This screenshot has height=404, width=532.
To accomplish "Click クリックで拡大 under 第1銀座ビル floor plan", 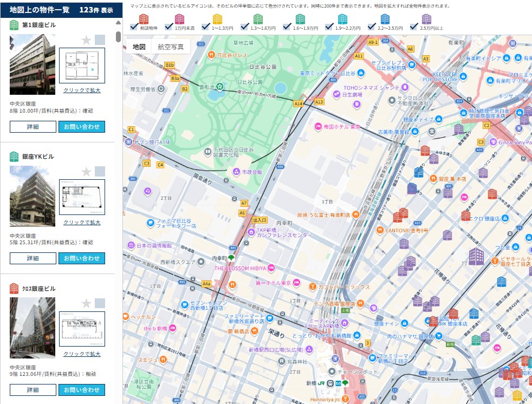I will click(82, 90).
